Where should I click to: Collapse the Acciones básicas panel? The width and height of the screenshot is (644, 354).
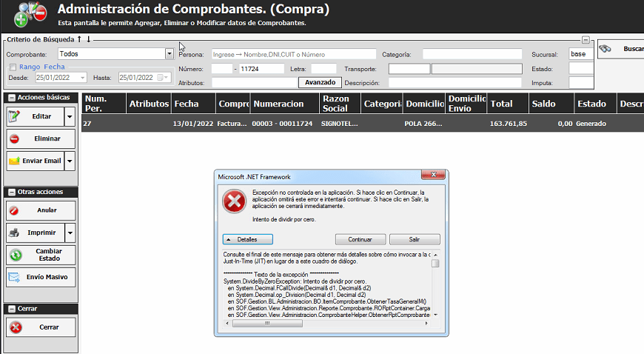pos(11,98)
